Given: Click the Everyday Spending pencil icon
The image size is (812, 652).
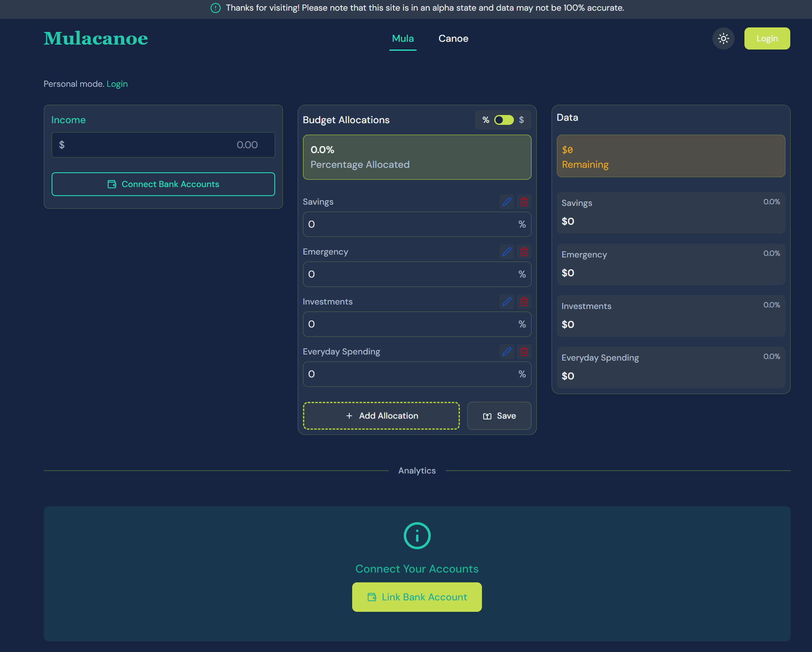Looking at the screenshot, I should click(507, 352).
